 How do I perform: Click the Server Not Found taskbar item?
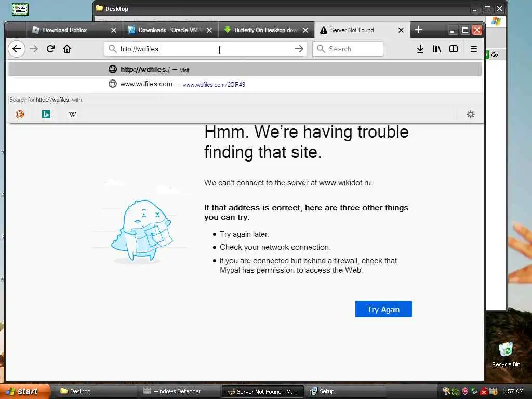(x=262, y=392)
